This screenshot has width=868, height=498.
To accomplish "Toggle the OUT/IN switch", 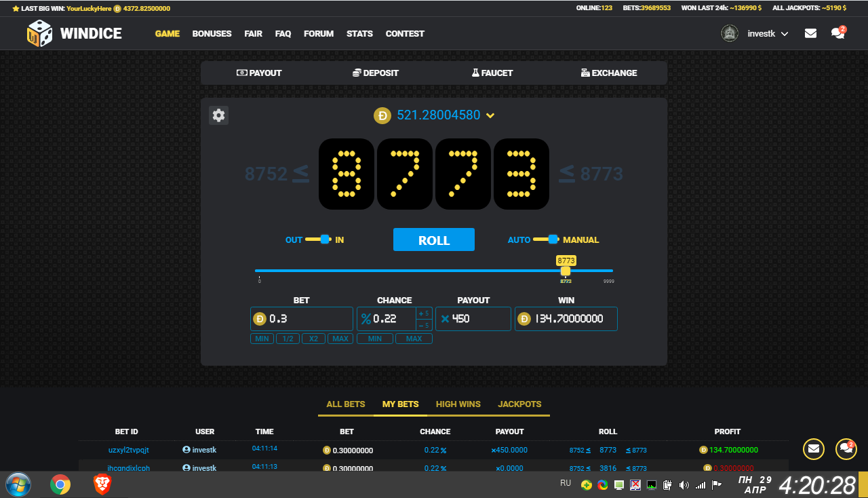I will (318, 240).
